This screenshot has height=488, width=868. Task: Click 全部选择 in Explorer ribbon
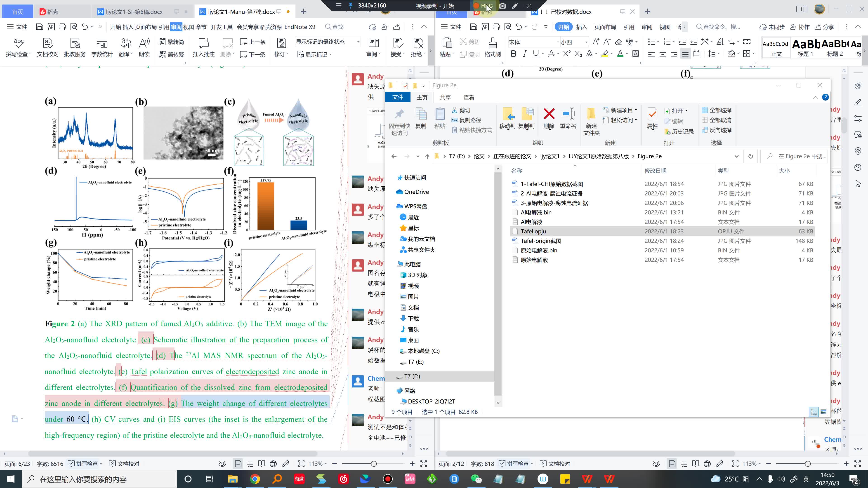pos(716,110)
